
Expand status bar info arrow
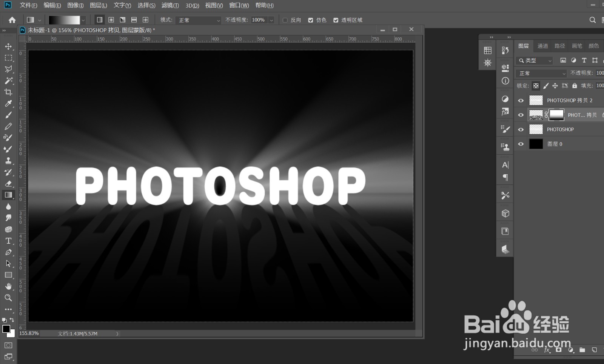tap(117, 333)
